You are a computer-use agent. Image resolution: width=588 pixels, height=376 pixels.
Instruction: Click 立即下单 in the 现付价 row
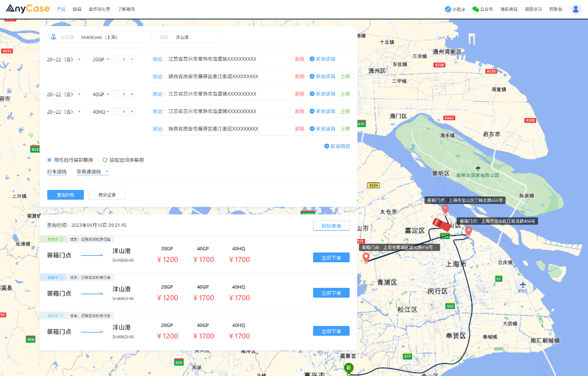[332, 258]
